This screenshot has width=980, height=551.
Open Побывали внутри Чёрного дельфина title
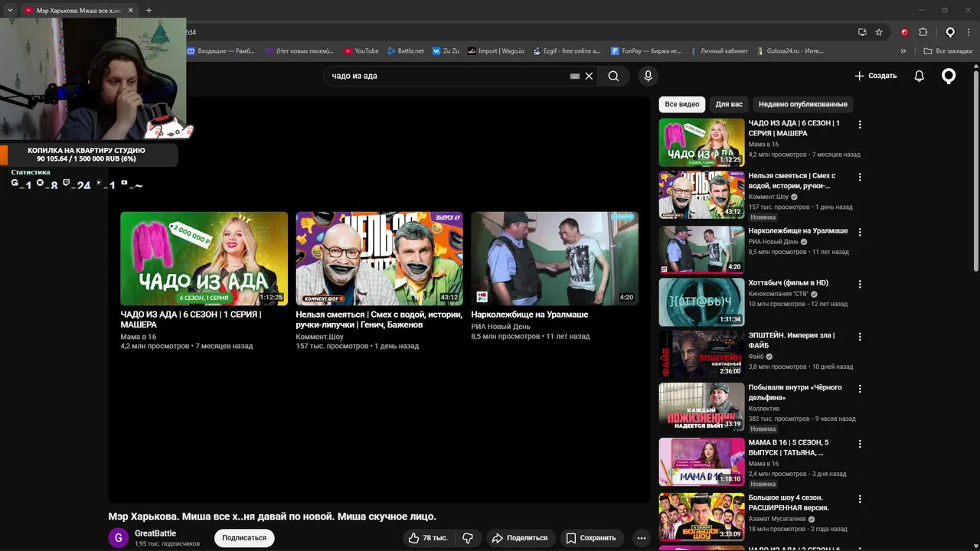795,393
